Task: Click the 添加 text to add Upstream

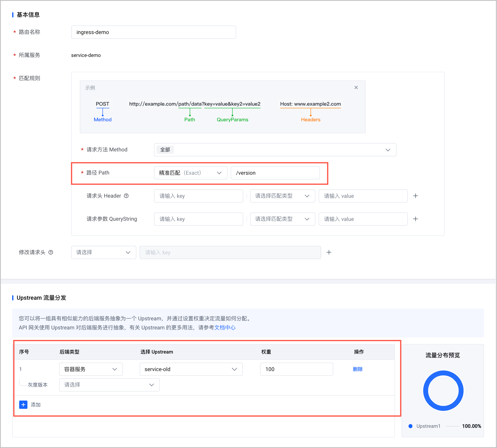Action: [35, 405]
